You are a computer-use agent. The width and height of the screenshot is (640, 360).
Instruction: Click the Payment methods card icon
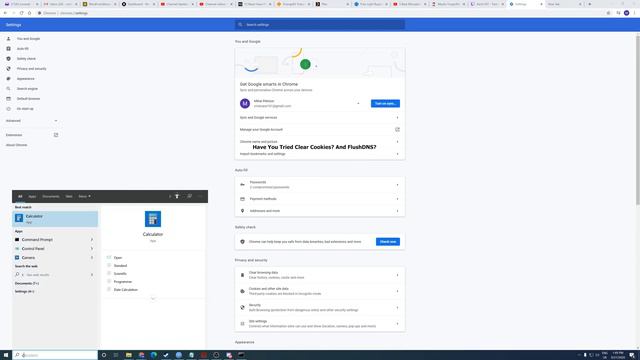(242, 199)
